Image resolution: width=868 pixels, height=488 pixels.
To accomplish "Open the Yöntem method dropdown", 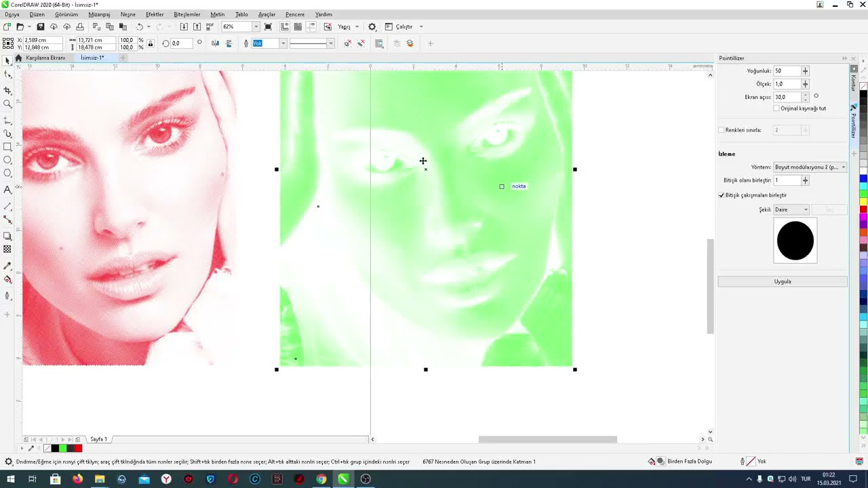I will point(810,167).
